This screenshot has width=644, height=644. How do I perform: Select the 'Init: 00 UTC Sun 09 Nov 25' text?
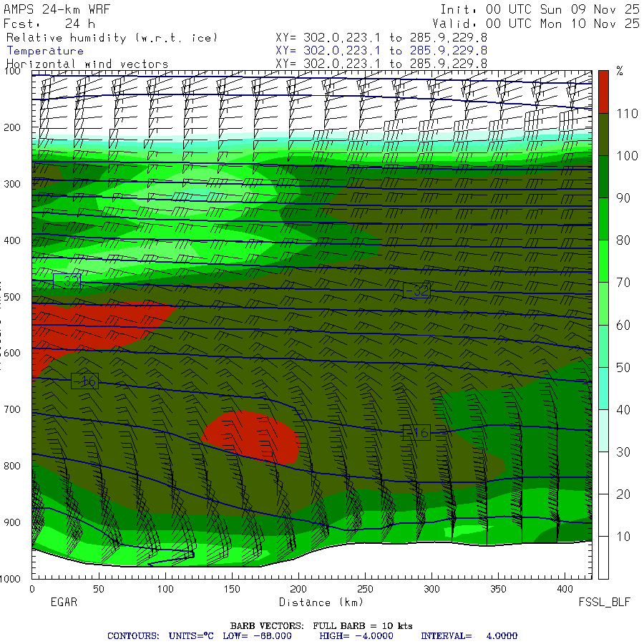(x=540, y=9)
